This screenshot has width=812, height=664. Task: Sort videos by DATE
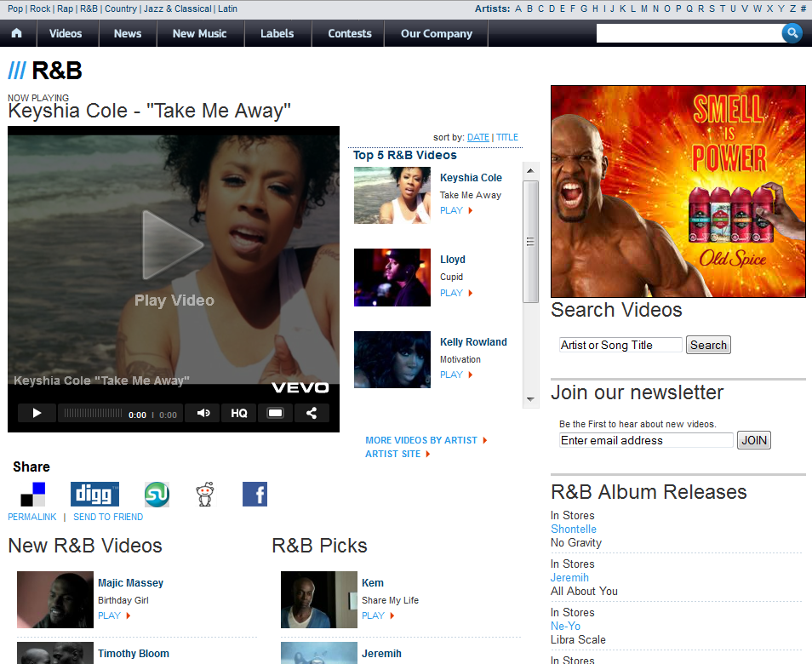point(478,137)
